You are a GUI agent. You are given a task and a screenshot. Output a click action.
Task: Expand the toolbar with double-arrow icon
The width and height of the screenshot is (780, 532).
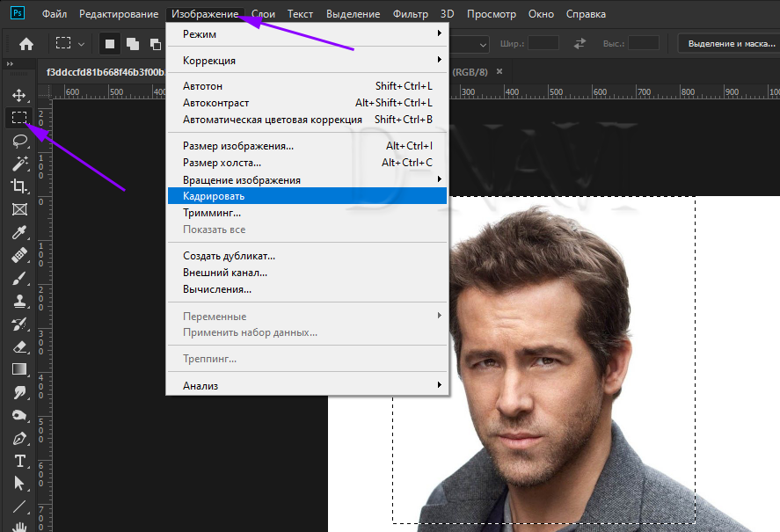coord(10,64)
